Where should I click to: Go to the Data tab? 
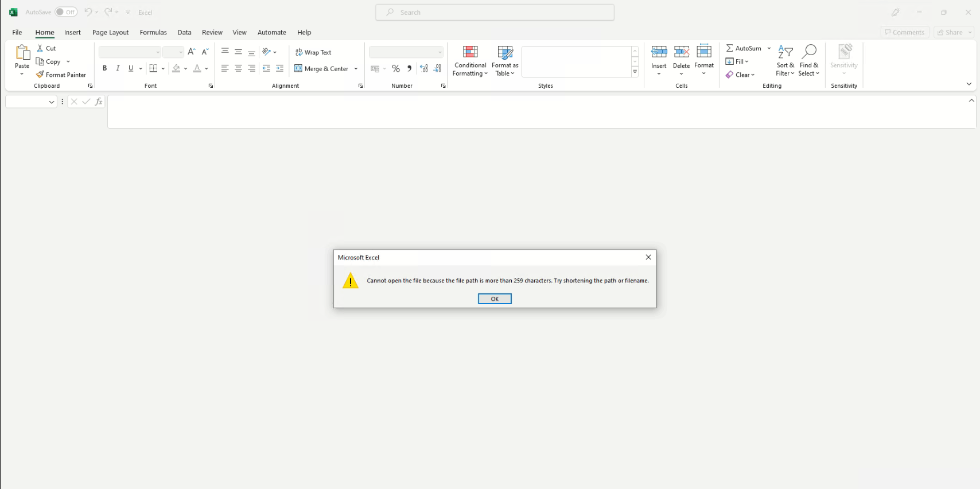184,32
